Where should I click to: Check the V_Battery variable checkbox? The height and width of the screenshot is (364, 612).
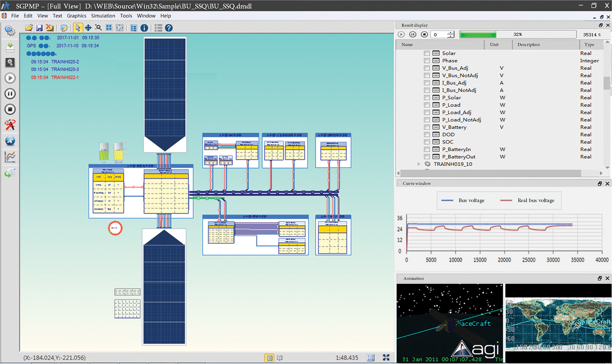pos(427,127)
